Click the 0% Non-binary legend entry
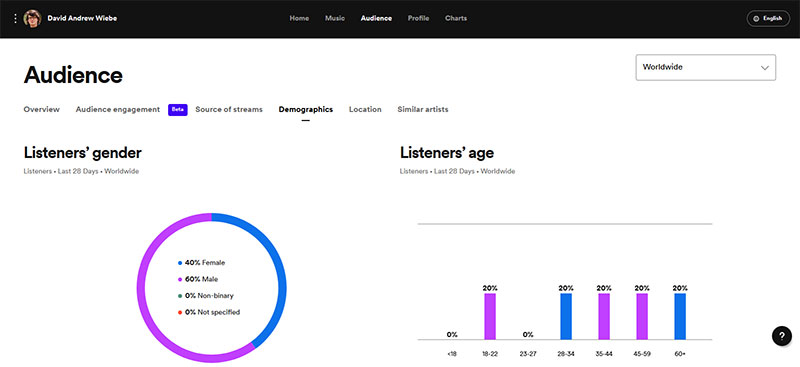Viewport: 800px width, 367px height. [x=206, y=296]
